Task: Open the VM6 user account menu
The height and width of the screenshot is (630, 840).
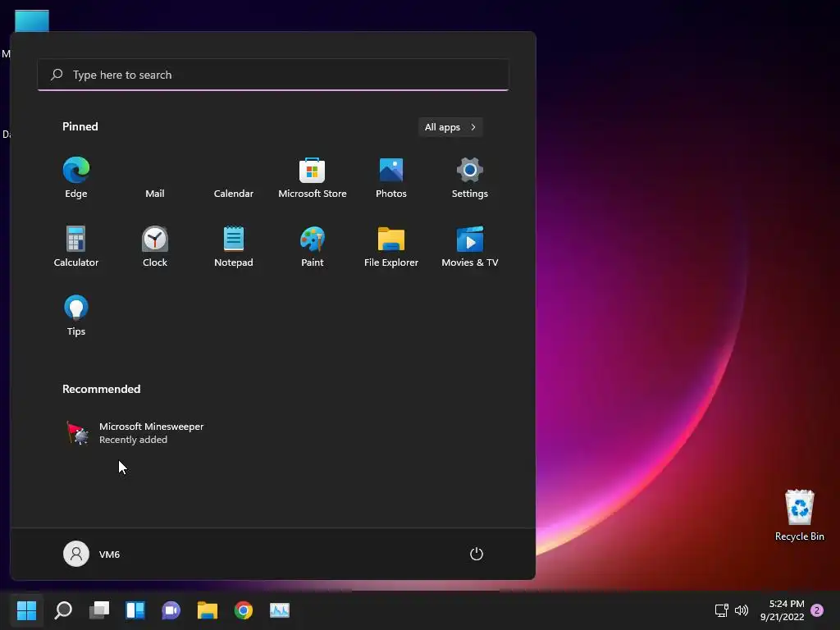Action: click(92, 554)
